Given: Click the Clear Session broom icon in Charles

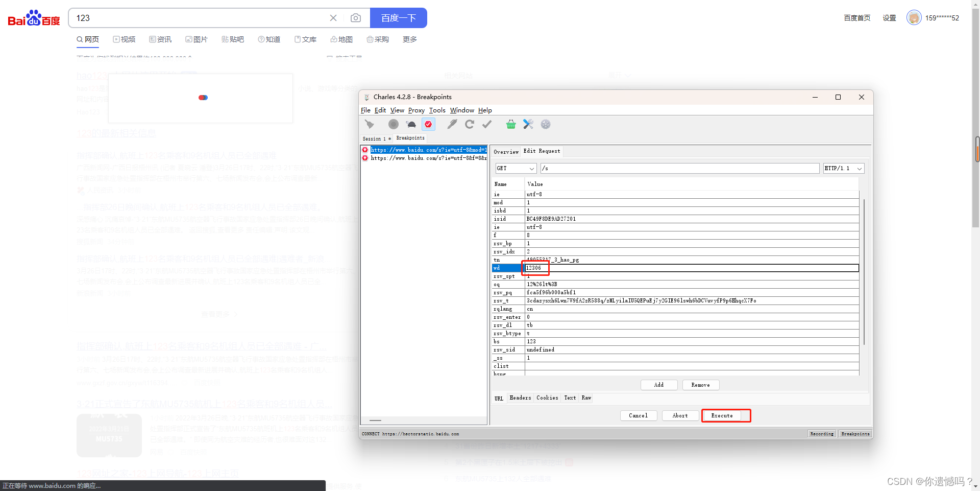Looking at the screenshot, I should point(370,124).
